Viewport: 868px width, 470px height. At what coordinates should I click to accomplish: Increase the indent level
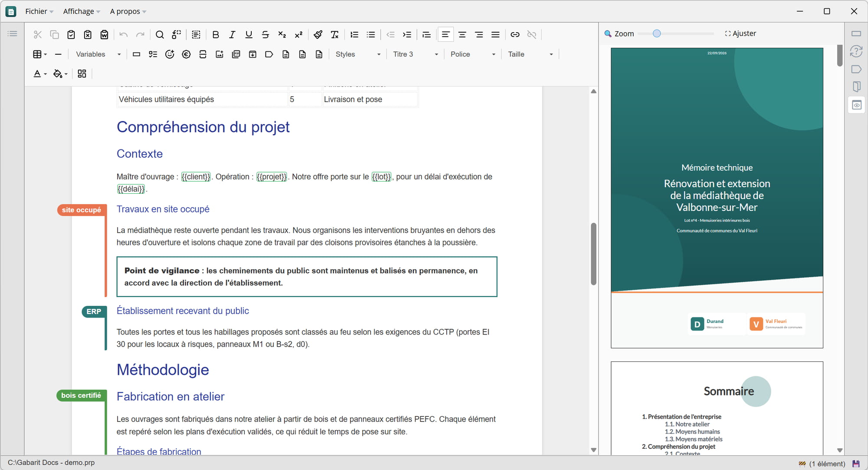407,35
